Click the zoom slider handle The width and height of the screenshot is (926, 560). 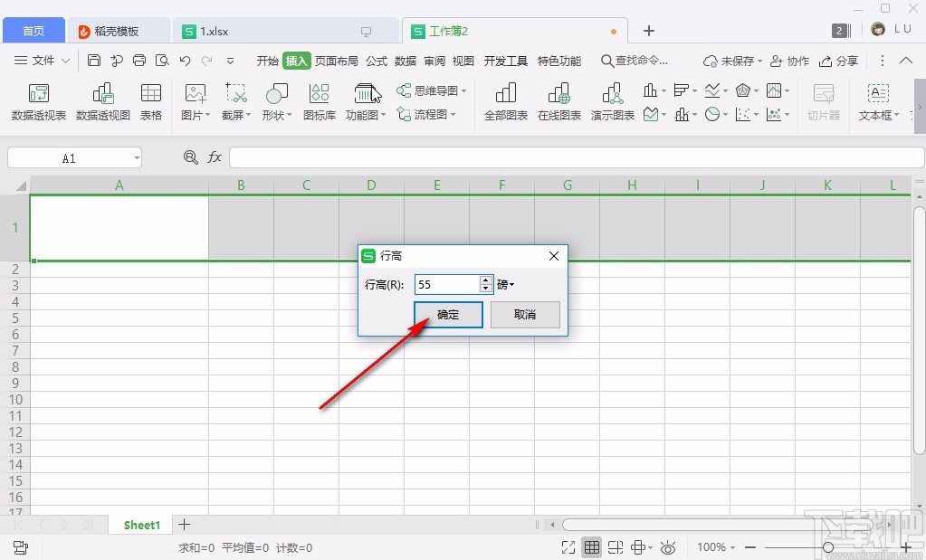pyautogui.click(x=827, y=547)
